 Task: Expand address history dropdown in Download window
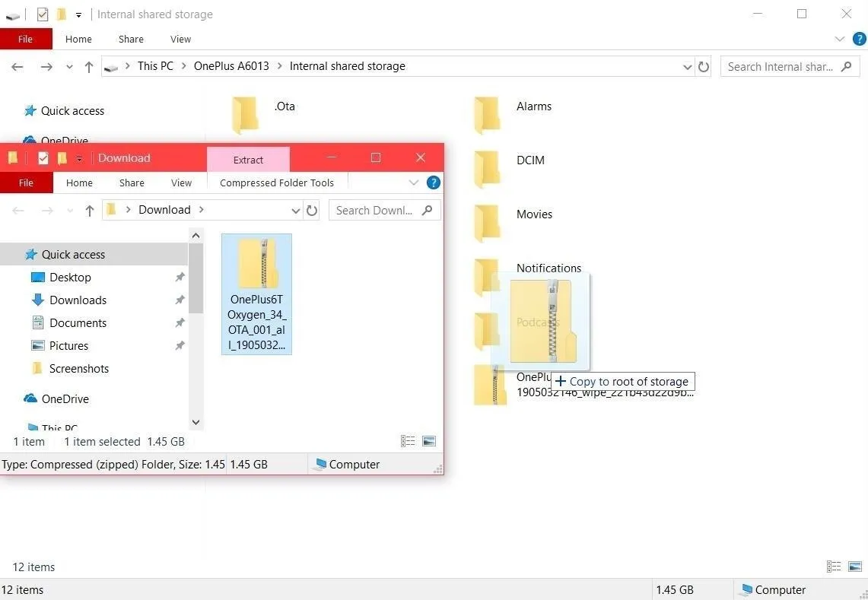coord(296,211)
